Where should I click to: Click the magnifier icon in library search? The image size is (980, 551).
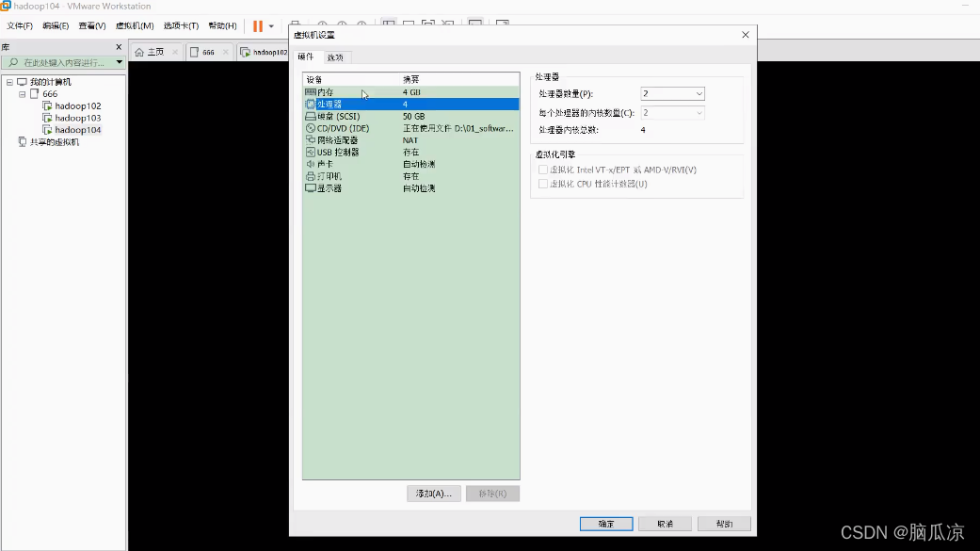tap(13, 62)
